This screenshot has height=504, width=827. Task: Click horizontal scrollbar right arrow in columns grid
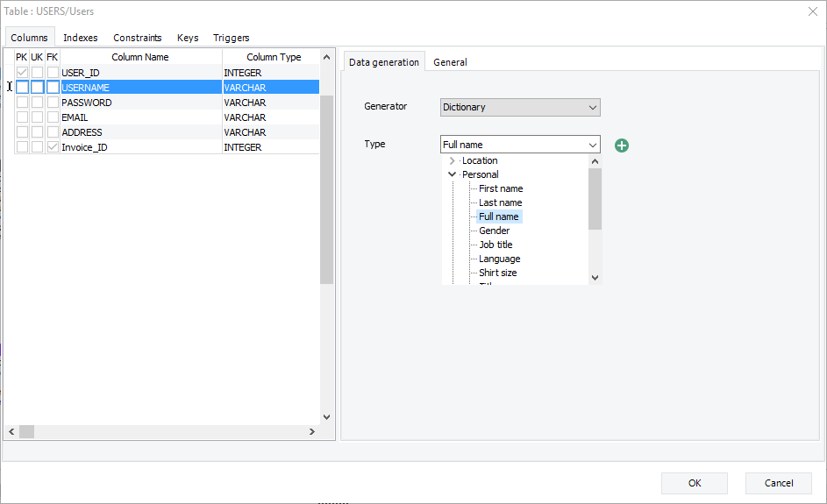click(x=311, y=432)
